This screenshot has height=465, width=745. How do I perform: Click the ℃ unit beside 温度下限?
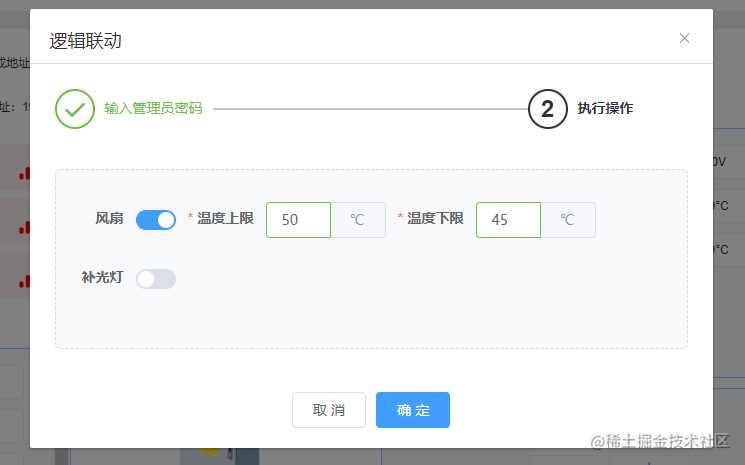point(568,220)
